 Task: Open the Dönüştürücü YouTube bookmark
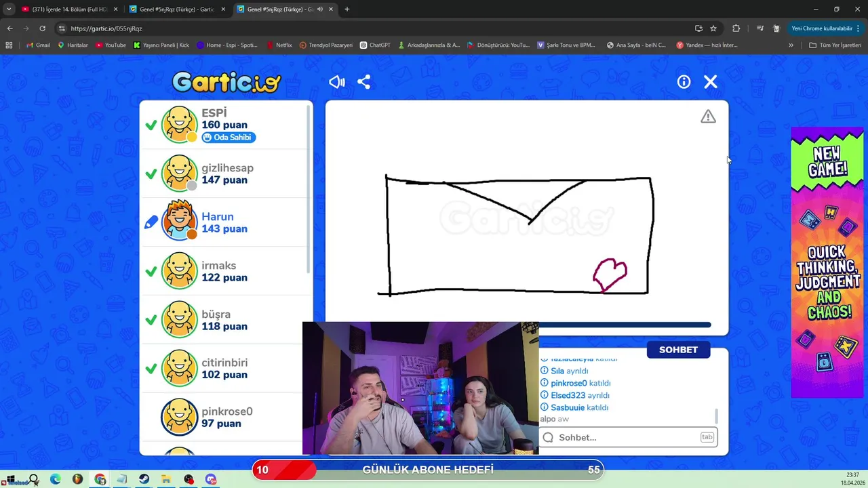[x=498, y=45]
